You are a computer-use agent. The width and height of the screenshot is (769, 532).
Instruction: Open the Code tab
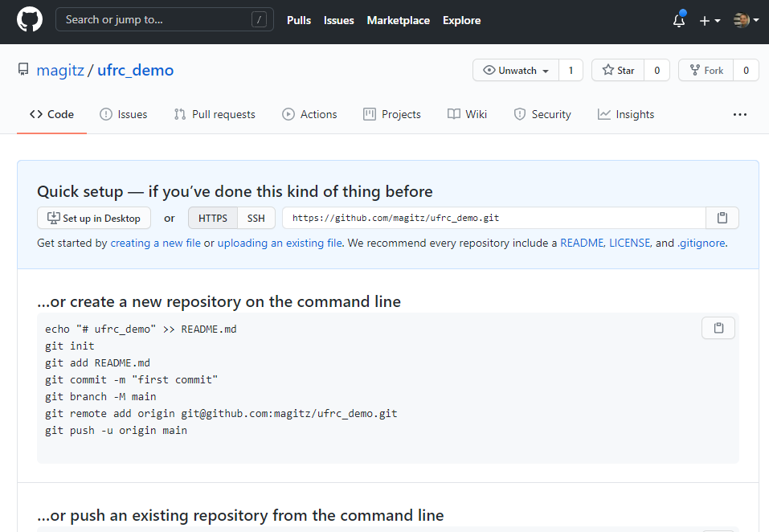coord(51,114)
